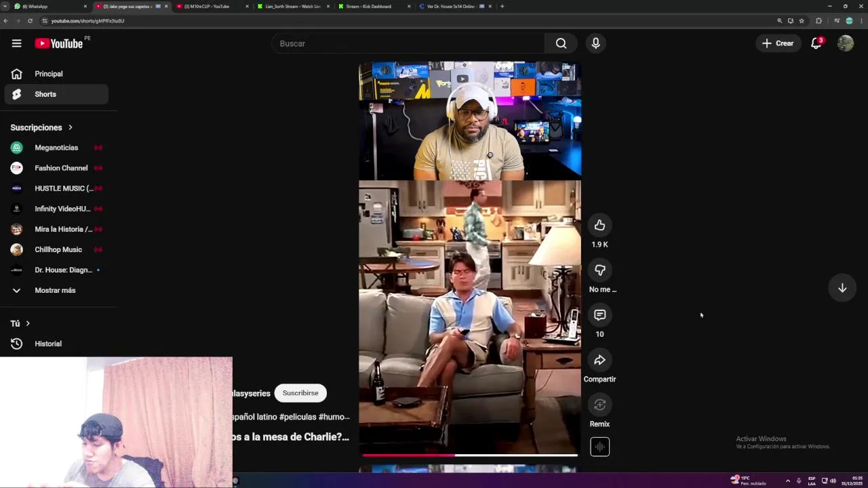Click the Crear button
This screenshot has width=868, height=488.
(778, 43)
